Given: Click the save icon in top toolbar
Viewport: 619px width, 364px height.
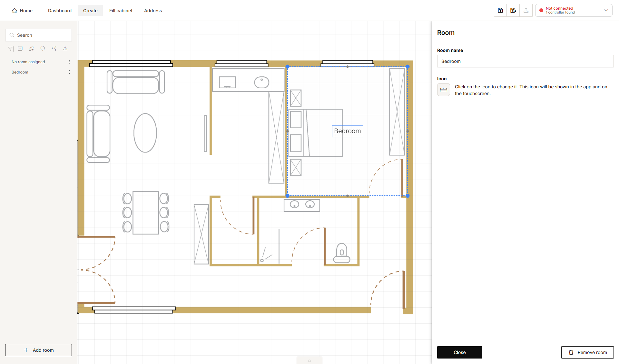Looking at the screenshot, I should pos(500,10).
